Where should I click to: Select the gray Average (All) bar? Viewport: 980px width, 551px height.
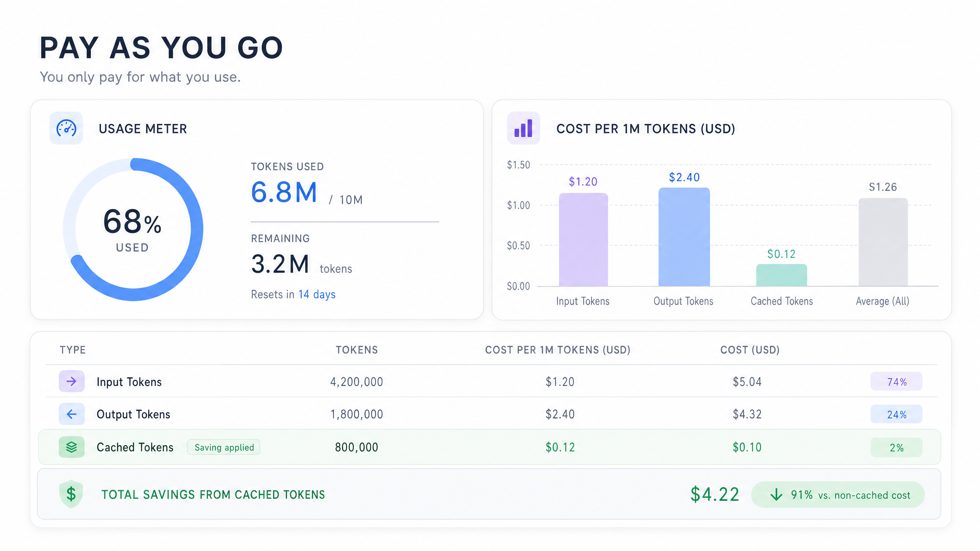(x=883, y=242)
